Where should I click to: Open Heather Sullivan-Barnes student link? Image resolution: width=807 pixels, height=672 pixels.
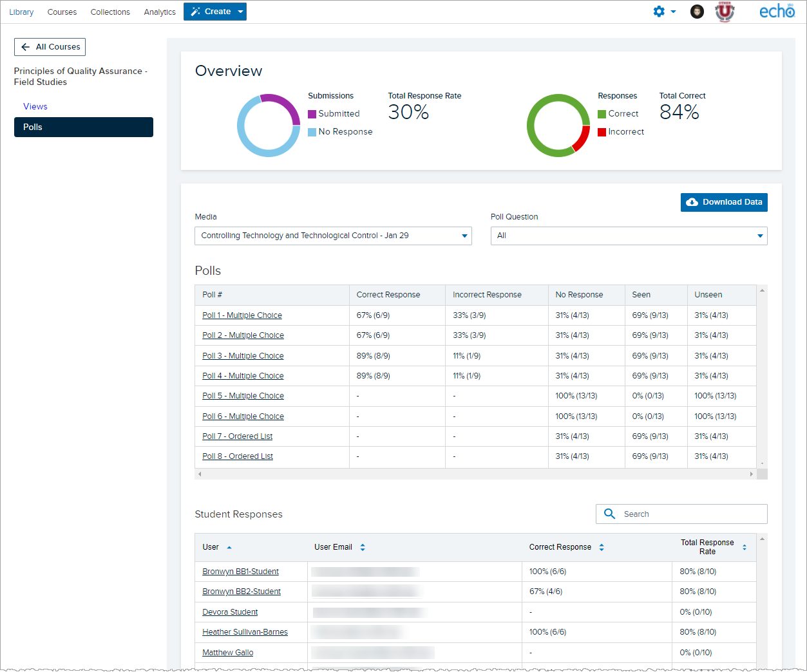(x=245, y=632)
